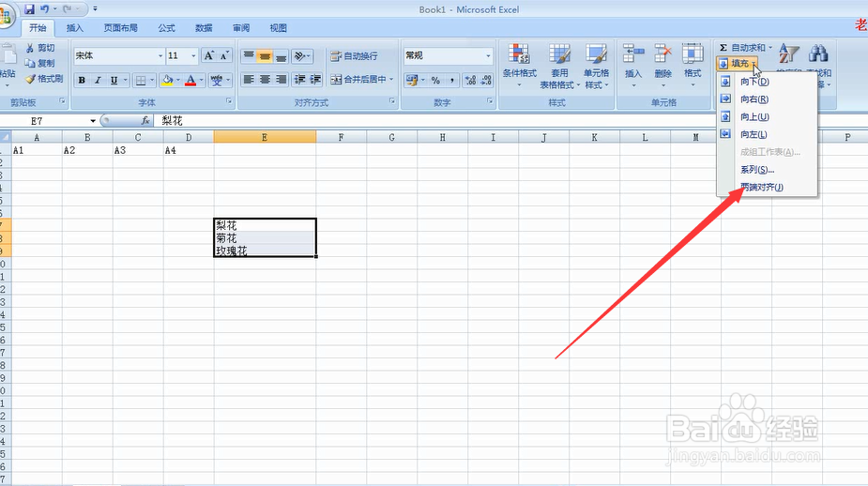This screenshot has height=486, width=868.
Task: Click the Redo icon in quick access toolbar
Action: click(x=68, y=8)
